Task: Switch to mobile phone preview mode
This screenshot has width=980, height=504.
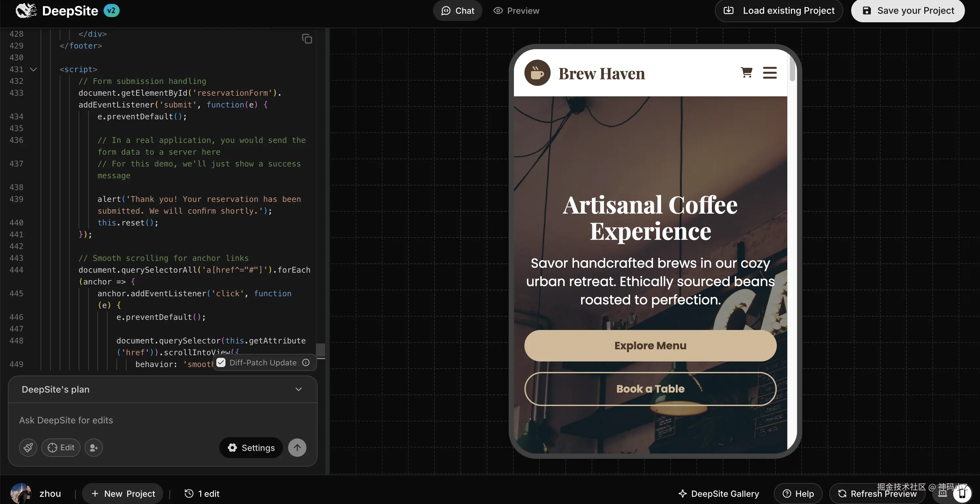Action: click(x=963, y=493)
